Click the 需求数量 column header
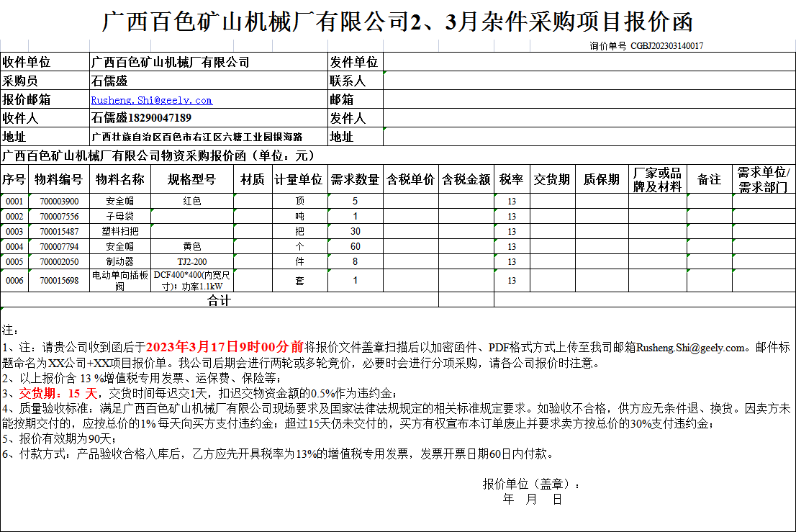The height and width of the screenshot is (532, 796). point(355,179)
